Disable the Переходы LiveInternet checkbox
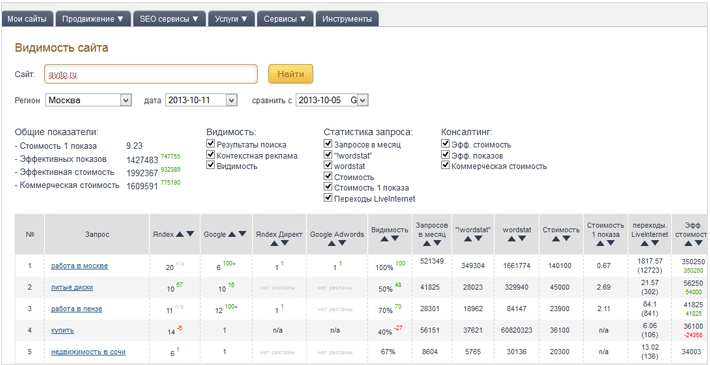Screen dimensions: 710x365 328,198
